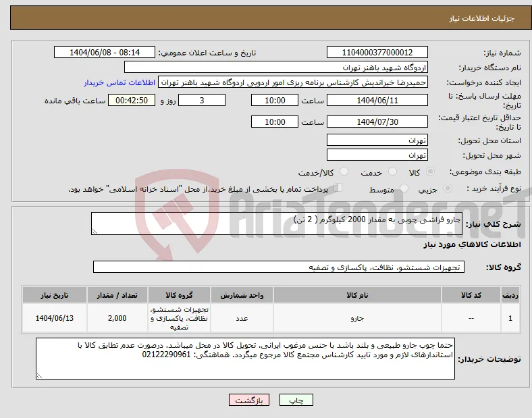532x418 pixels.
Task: Click the گروه کالا field تجهیزات شستشو
Action: point(279,267)
